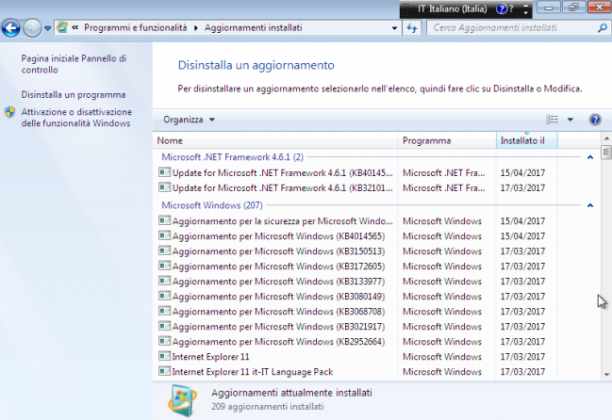Sort by the Programma column header
Screen dimensions: 612x420
click(x=447, y=141)
